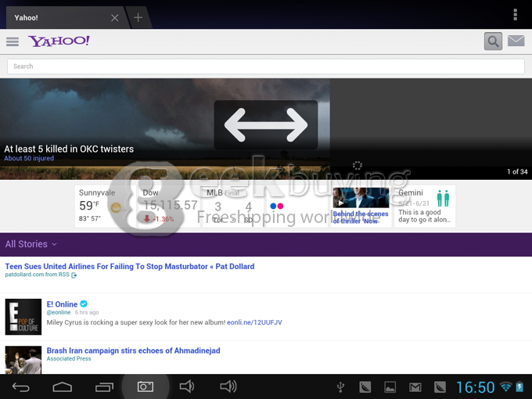Tap the Android home button

[63, 386]
